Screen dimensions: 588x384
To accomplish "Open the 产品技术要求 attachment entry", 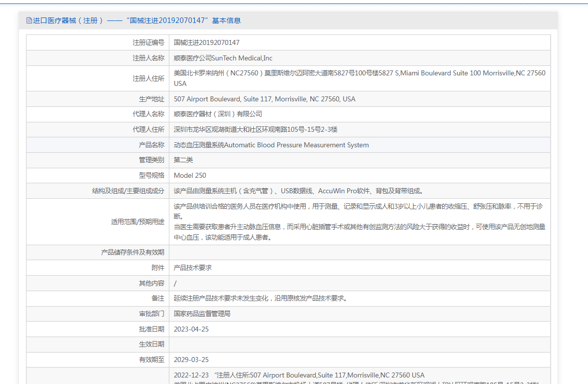I will click(193, 268).
